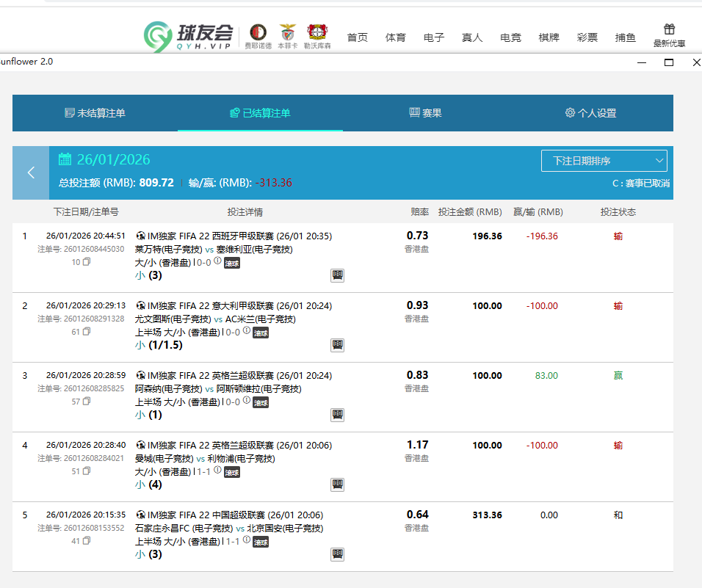Screen dimensions: 702x588
Task: Click 尤文图斯 vs AC米兰 match row
Action: 215,319
